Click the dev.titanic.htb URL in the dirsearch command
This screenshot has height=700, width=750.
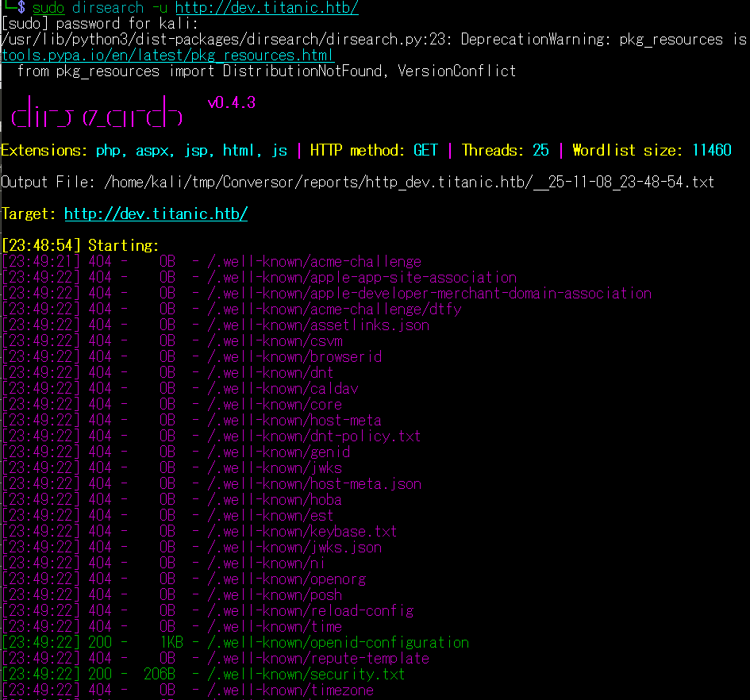tap(266, 8)
